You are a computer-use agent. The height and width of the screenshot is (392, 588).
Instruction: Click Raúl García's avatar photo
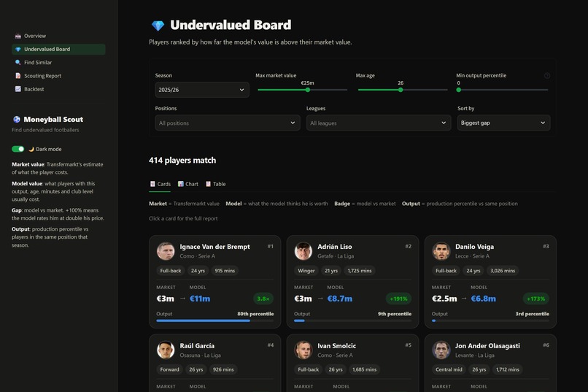click(x=166, y=350)
